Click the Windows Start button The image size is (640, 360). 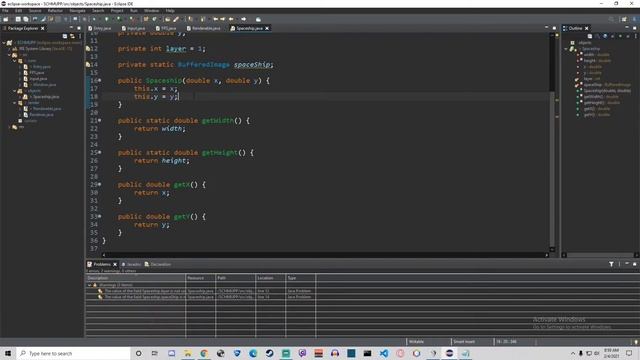coord(8,353)
